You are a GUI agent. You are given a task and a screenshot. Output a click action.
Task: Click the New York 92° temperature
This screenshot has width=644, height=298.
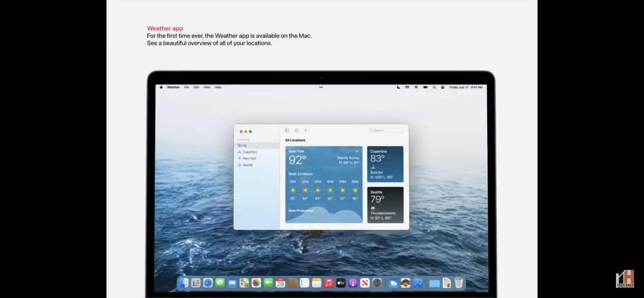click(x=298, y=160)
